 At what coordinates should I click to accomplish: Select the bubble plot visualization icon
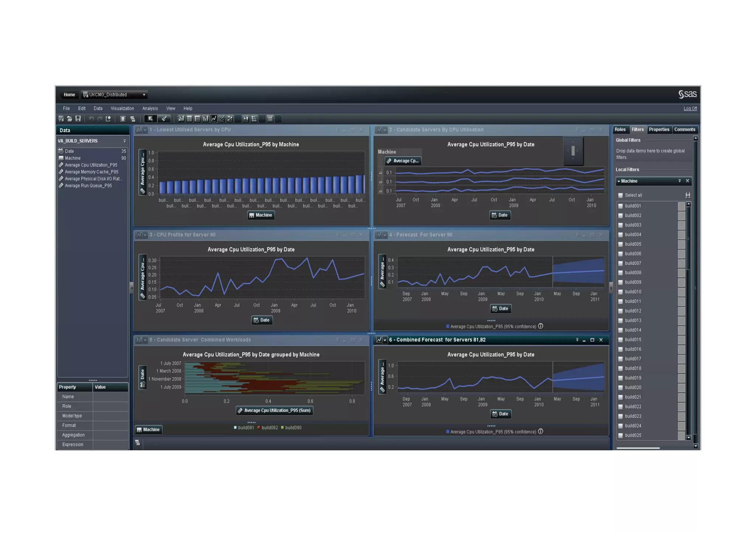230,119
